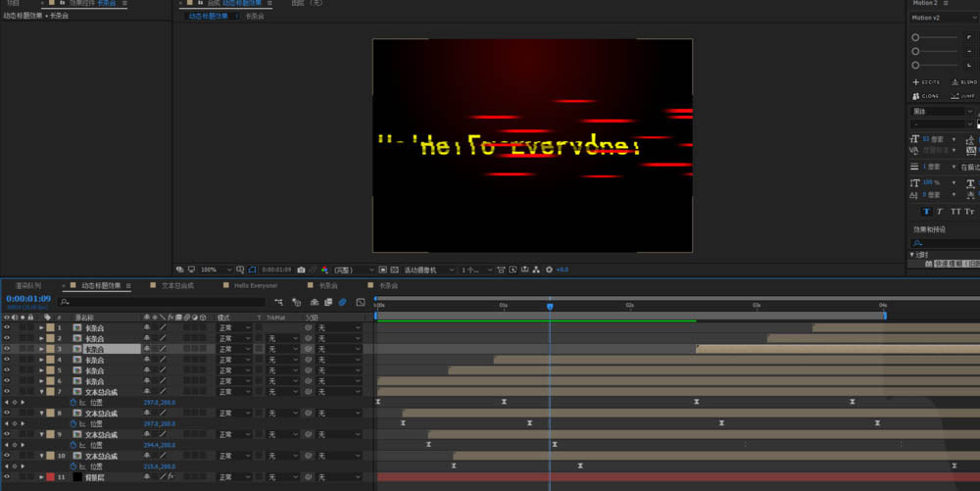Click the snapshot camera icon in viewer
The height and width of the screenshot is (491, 980).
click(301, 270)
